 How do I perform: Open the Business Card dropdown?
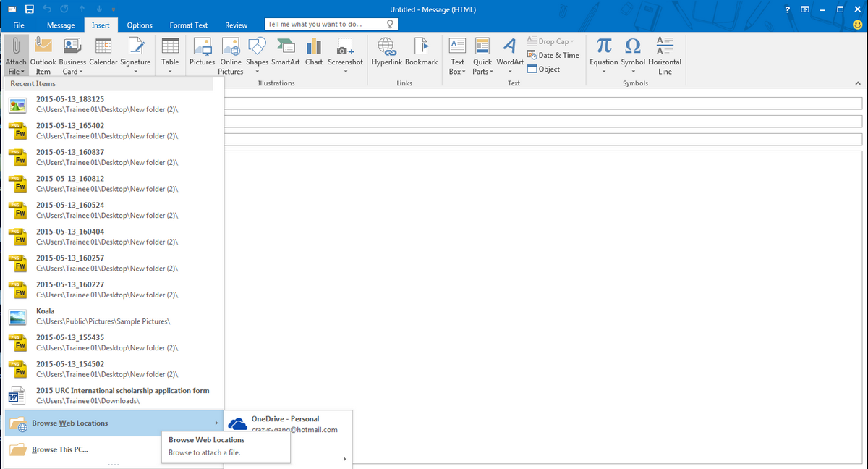coord(72,56)
